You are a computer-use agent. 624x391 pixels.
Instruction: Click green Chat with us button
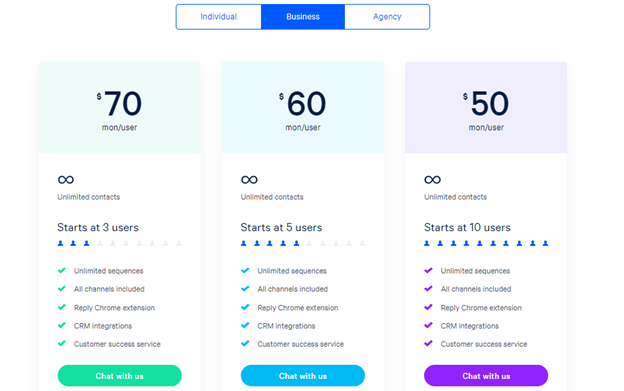(x=119, y=375)
